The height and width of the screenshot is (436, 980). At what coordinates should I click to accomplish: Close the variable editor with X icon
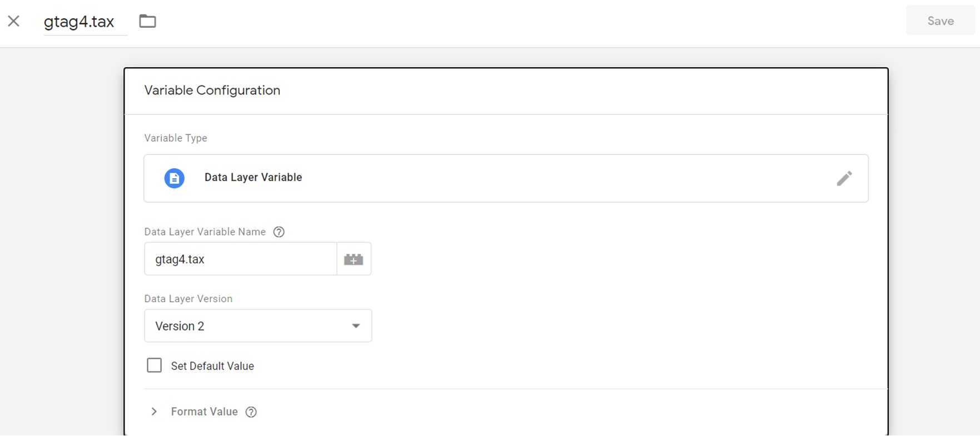tap(14, 21)
